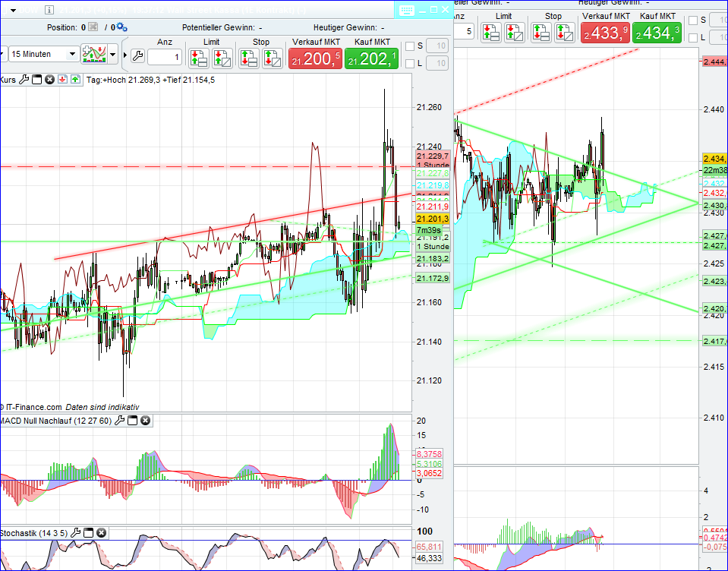728x571 pixels.
Task: Close MACD Null Nachlauf indicator panel
Action: click(x=145, y=421)
